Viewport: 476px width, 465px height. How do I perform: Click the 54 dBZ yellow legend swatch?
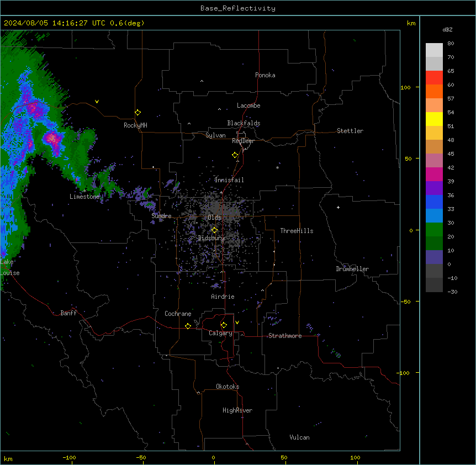pos(434,119)
